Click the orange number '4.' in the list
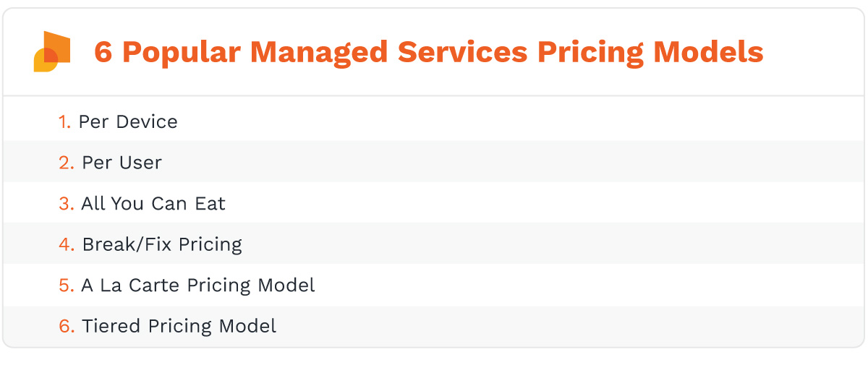868x365 pixels. (67, 244)
